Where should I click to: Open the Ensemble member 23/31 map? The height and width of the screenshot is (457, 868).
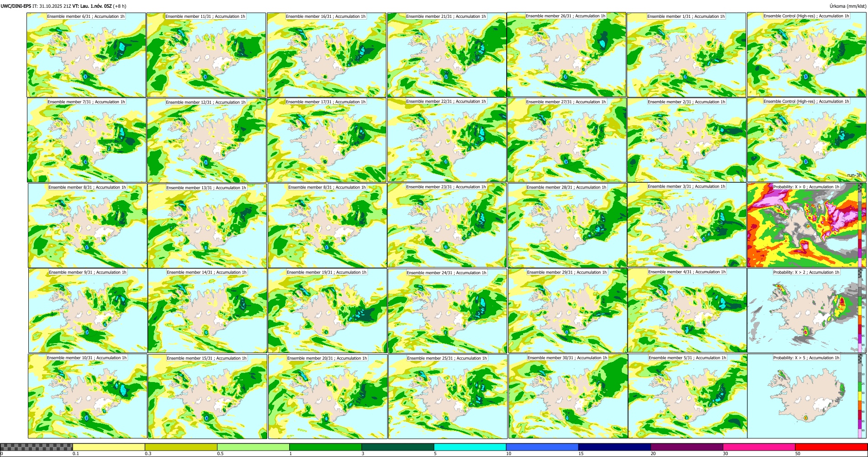(x=447, y=225)
